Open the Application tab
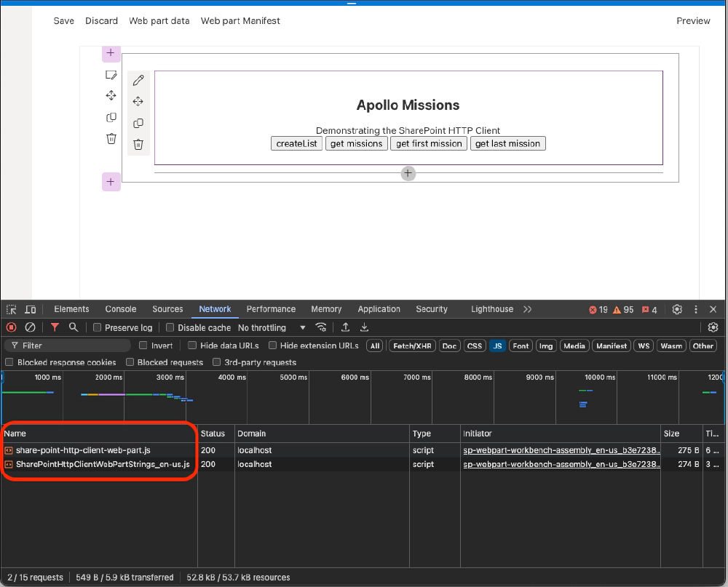 pyautogui.click(x=379, y=310)
